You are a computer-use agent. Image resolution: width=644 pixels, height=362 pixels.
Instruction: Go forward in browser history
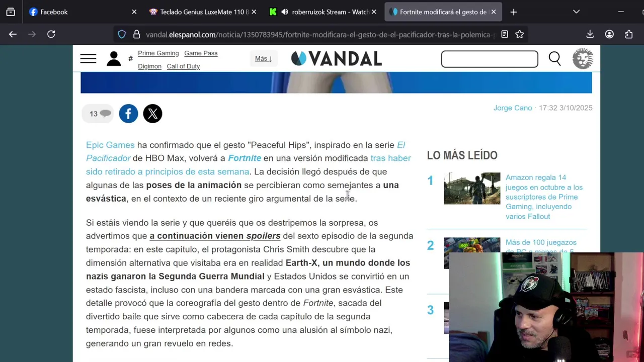pyautogui.click(x=32, y=34)
